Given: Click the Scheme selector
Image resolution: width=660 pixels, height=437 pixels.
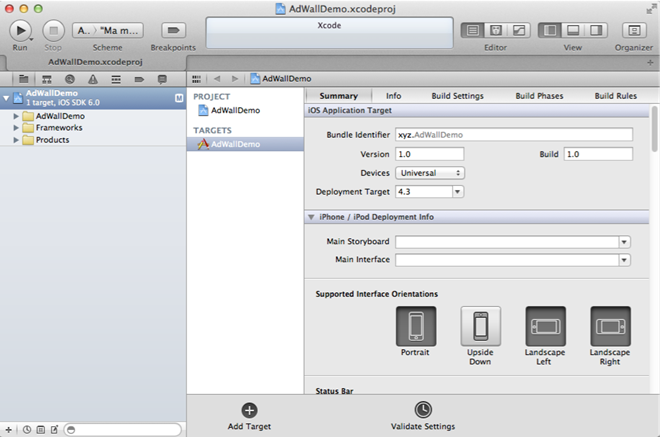Looking at the screenshot, I should click(x=107, y=30).
